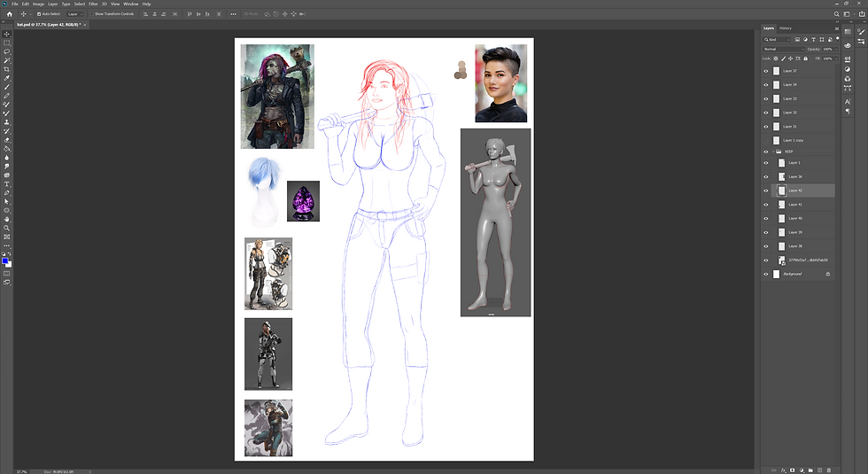Click the Delete layer trash icon
The width and height of the screenshot is (868, 474).
pyautogui.click(x=829, y=470)
